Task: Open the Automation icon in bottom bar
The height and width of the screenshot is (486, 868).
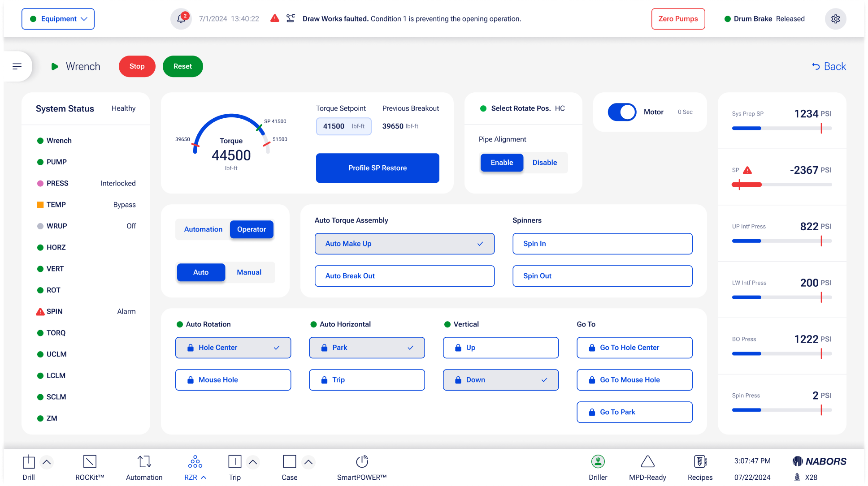Action: coord(144,461)
